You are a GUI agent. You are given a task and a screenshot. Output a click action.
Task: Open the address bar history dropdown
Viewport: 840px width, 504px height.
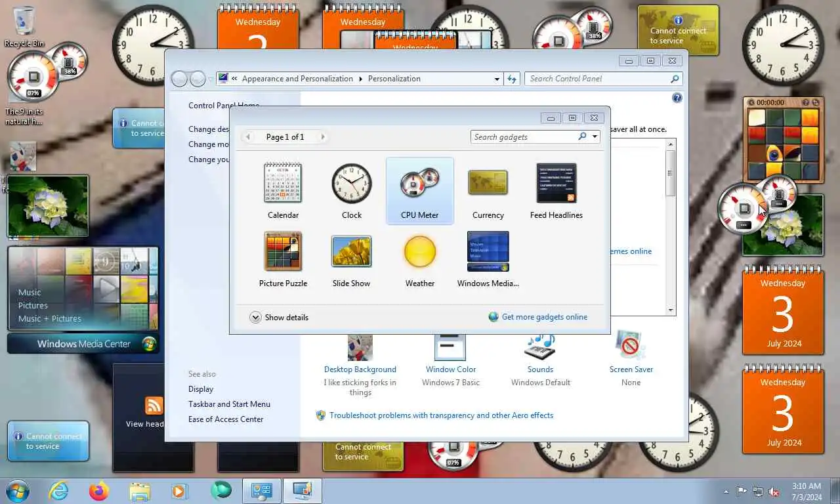pyautogui.click(x=497, y=79)
